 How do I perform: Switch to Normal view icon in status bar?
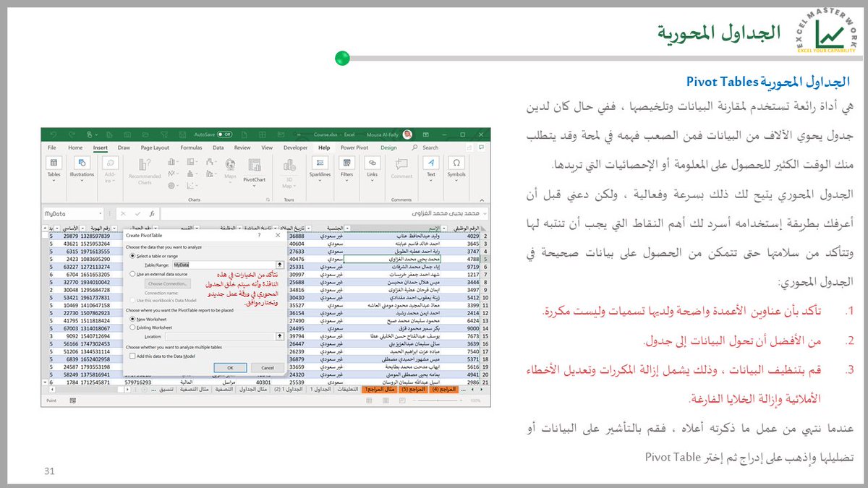(369, 401)
